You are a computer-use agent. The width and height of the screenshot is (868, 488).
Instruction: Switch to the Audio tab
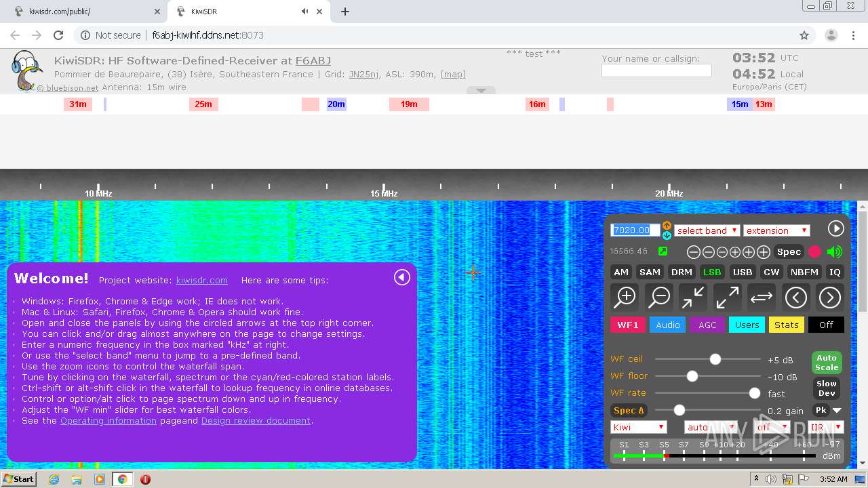[x=667, y=325]
